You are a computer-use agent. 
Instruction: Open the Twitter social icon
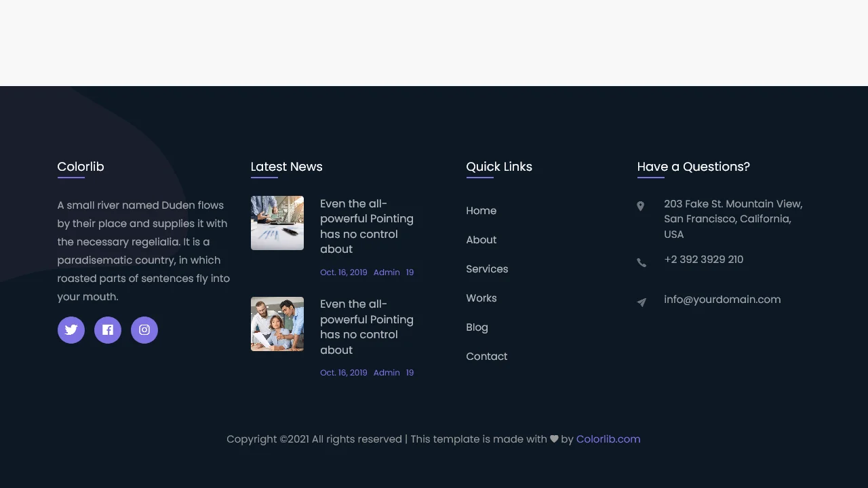[71, 330]
